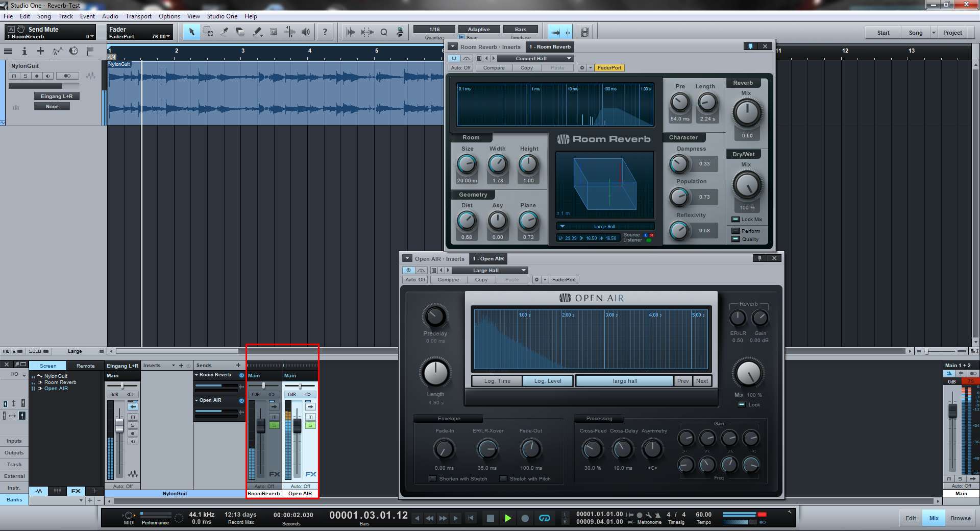Image resolution: width=980 pixels, height=531 pixels.
Task: Select the Arrow tool in the toolbar
Action: tap(192, 32)
